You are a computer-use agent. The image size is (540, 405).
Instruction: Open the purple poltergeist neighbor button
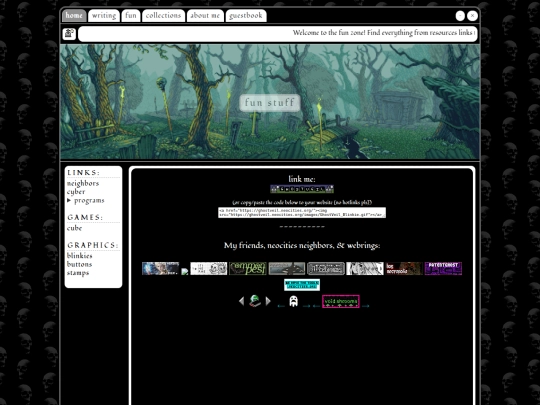pyautogui.click(x=443, y=269)
